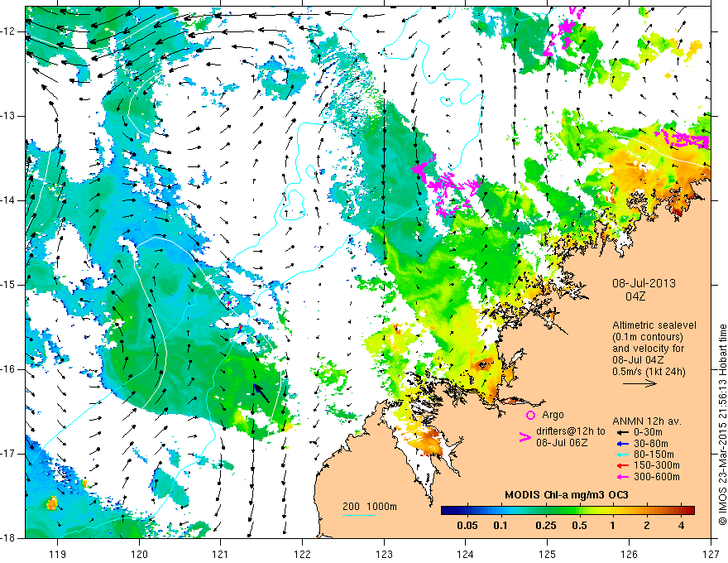Image resolution: width=728 pixels, height=563 pixels.
Task: Click the latitude axis label -13
Action: pyautogui.click(x=8, y=116)
